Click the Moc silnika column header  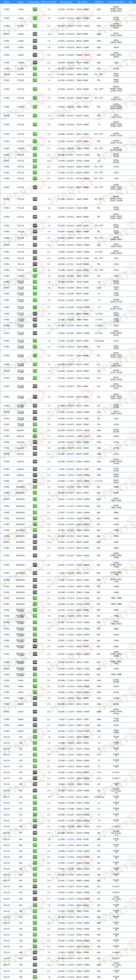(83, 2)
